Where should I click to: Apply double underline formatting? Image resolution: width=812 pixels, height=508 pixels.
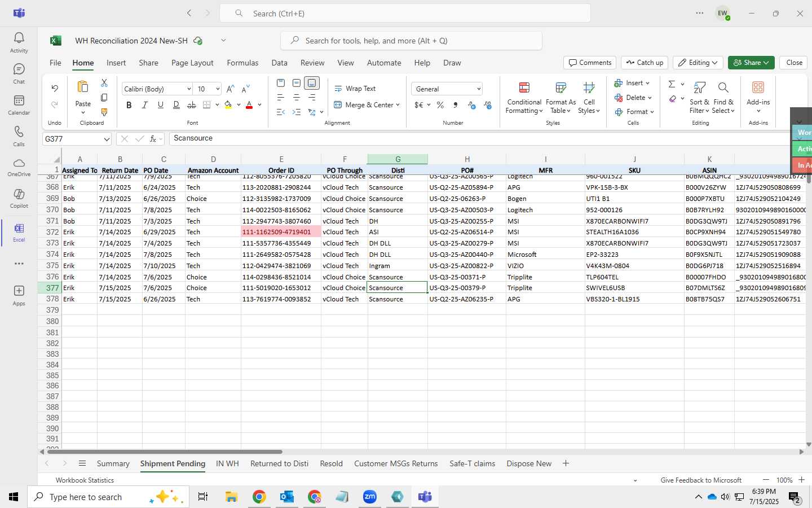(x=176, y=105)
